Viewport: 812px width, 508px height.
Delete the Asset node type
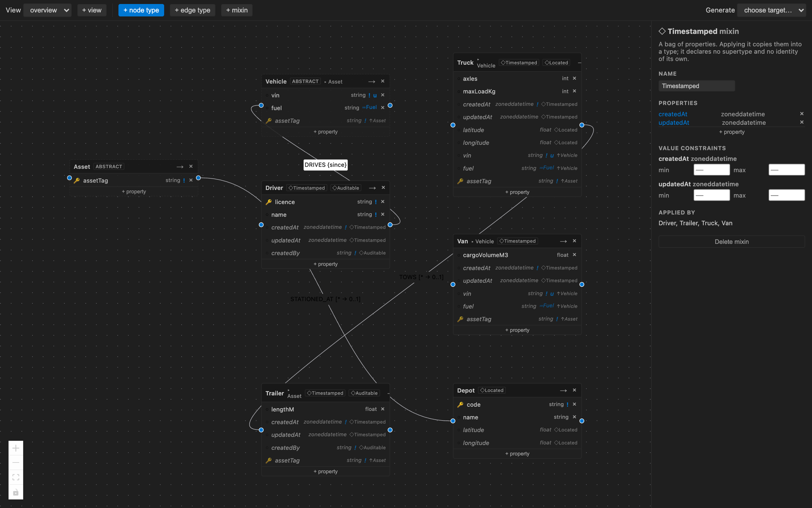tap(191, 166)
